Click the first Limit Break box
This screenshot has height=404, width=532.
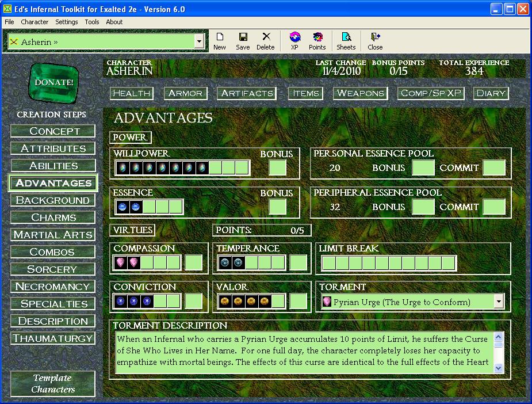pos(329,263)
